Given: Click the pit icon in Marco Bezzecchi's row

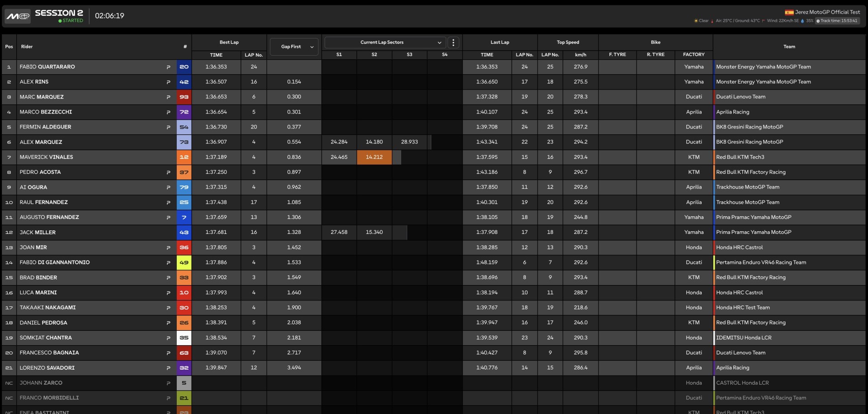Looking at the screenshot, I should (168, 112).
